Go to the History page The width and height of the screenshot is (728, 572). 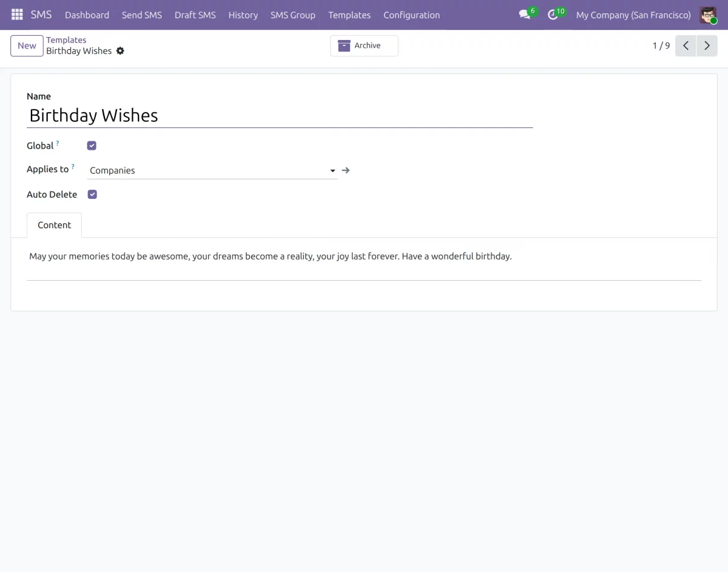coord(243,15)
